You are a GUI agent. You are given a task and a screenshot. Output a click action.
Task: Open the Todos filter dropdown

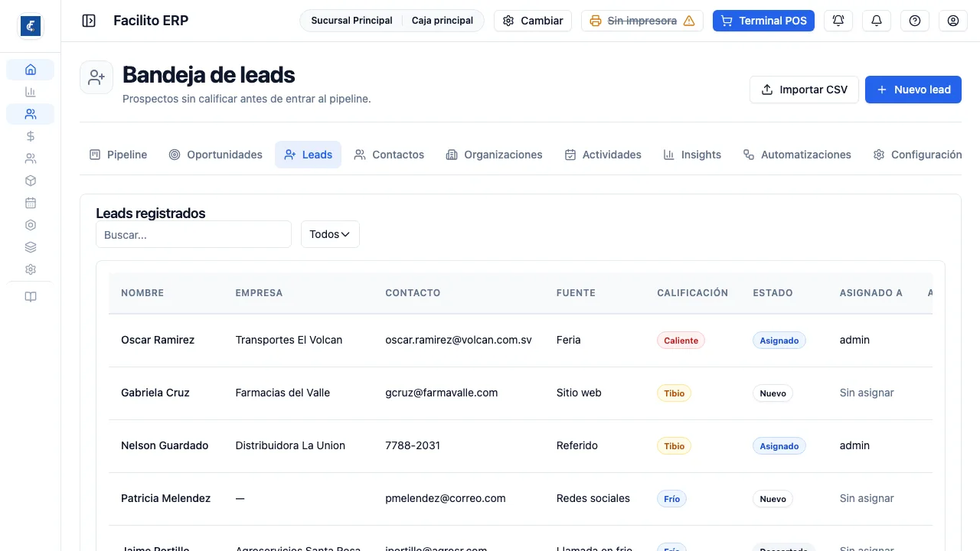(x=330, y=234)
